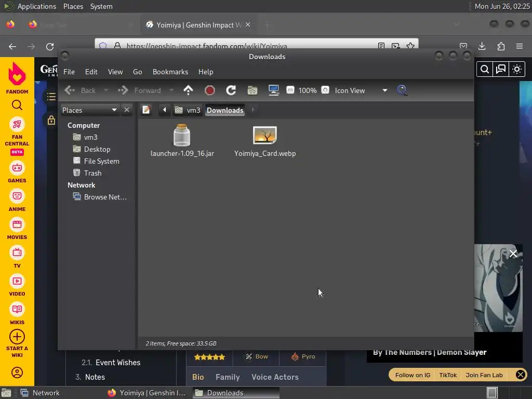This screenshot has height=399, width=532.
Task: Go to Home folder via toolbar icon
Action: click(x=252, y=90)
